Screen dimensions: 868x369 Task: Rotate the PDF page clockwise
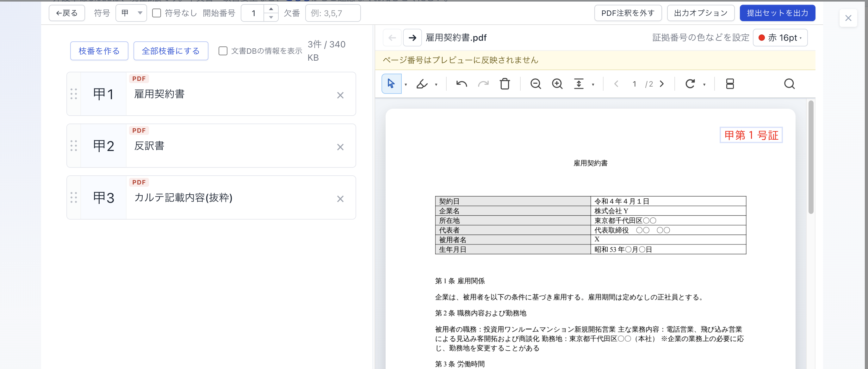click(x=690, y=83)
